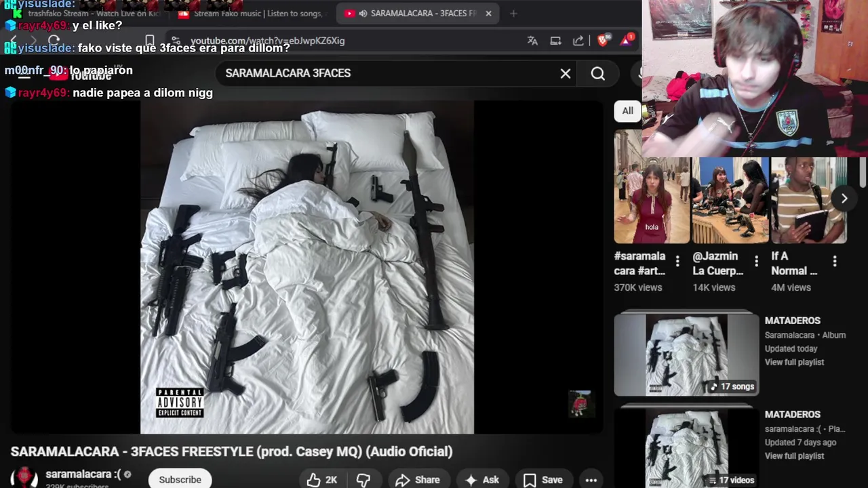Open saramalacara :( channel name link
The height and width of the screenshot is (488, 868).
tap(83, 474)
